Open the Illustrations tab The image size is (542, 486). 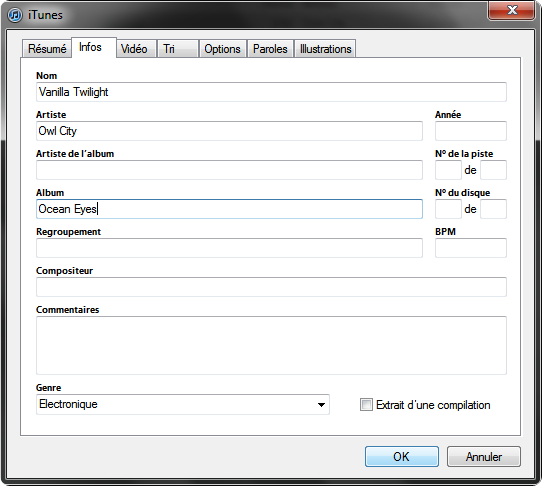pos(325,49)
